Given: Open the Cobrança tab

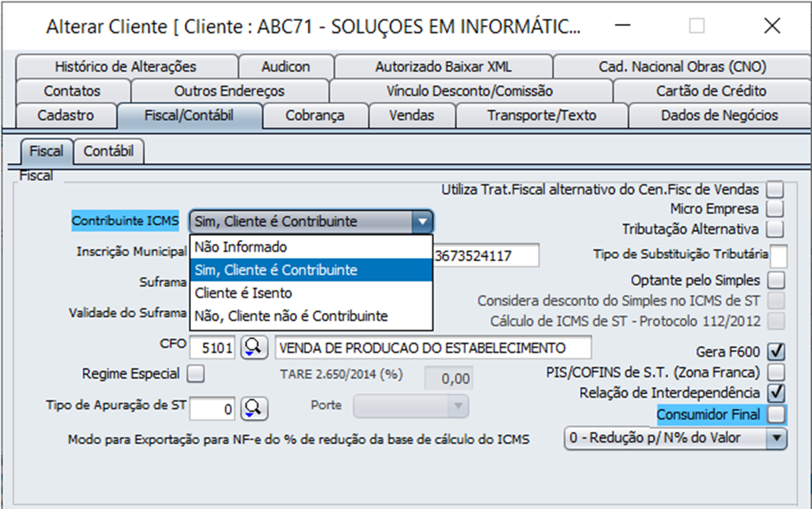Looking at the screenshot, I should (315, 115).
